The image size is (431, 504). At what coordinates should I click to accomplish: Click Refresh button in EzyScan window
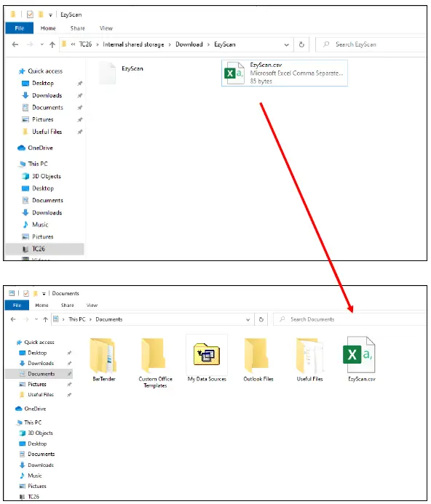pos(301,44)
